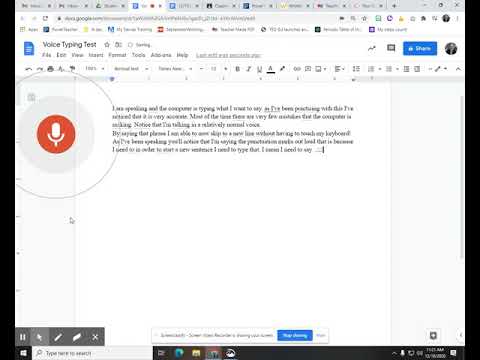Toggle italic formatting
480x360 pixels.
(248, 69)
